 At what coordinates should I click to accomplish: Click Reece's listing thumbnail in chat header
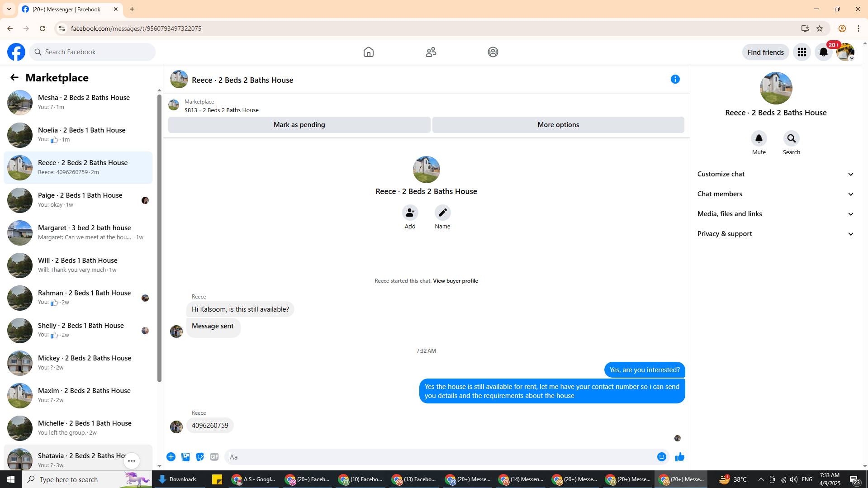click(x=179, y=80)
